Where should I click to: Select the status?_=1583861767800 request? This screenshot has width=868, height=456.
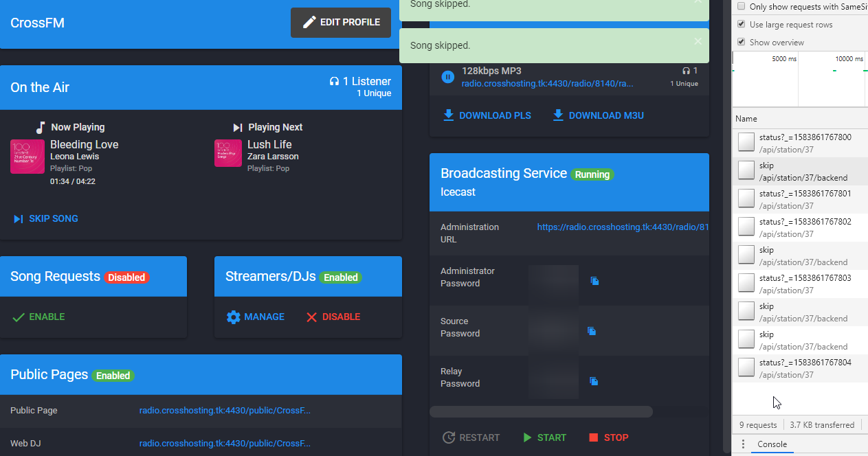tap(800, 143)
